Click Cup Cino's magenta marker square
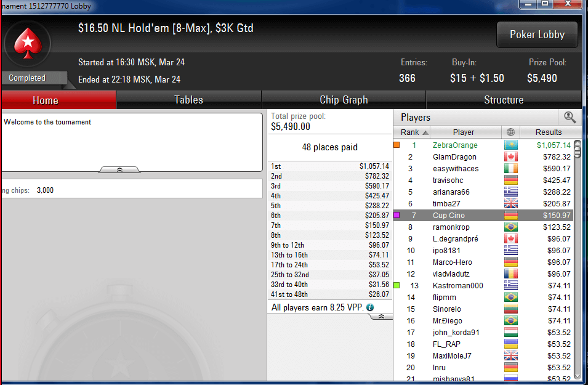This screenshot has width=588, height=385. [397, 215]
